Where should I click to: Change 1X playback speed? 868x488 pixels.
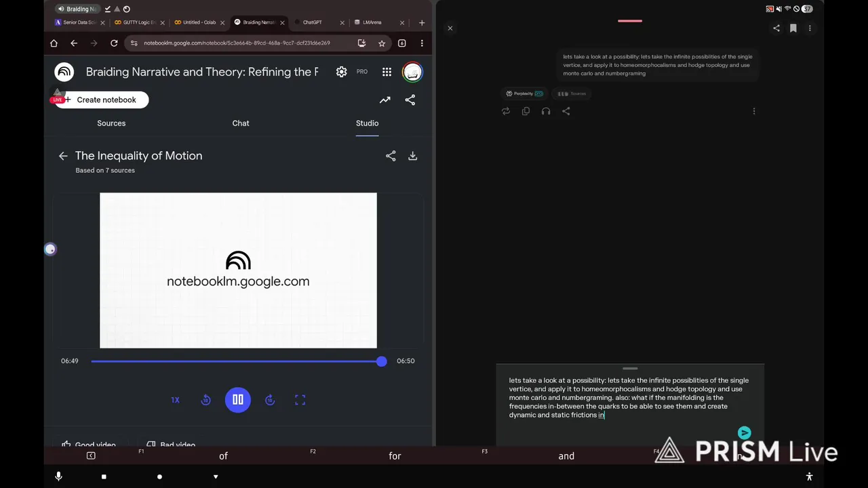point(175,400)
